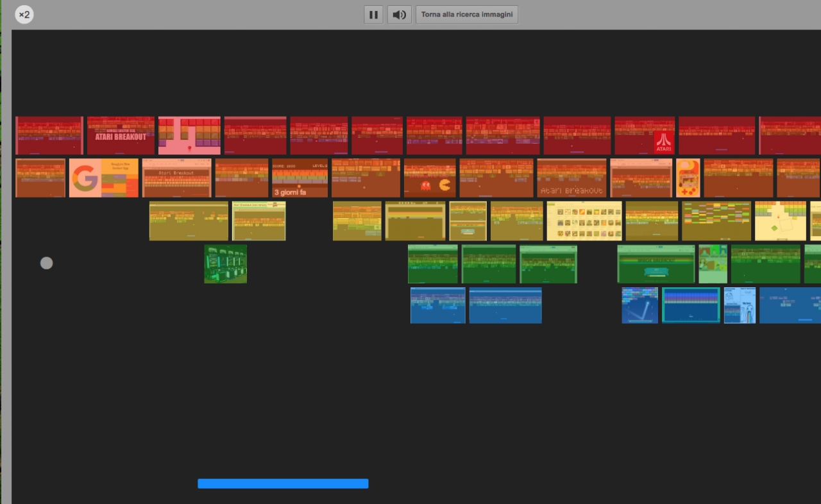Pause the Breakout game
The image size is (821, 504).
pos(373,15)
